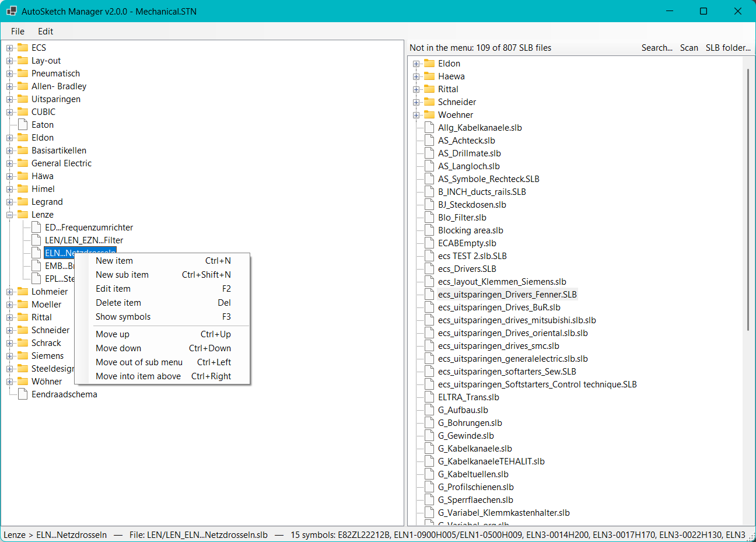Viewport: 756px width, 542px height.
Task: Select the Schrack tree item
Action: pyautogui.click(x=46, y=342)
